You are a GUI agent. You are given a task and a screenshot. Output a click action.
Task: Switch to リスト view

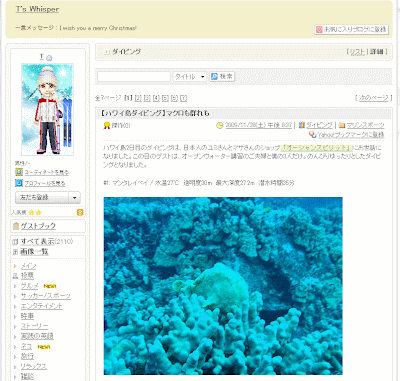tap(357, 52)
